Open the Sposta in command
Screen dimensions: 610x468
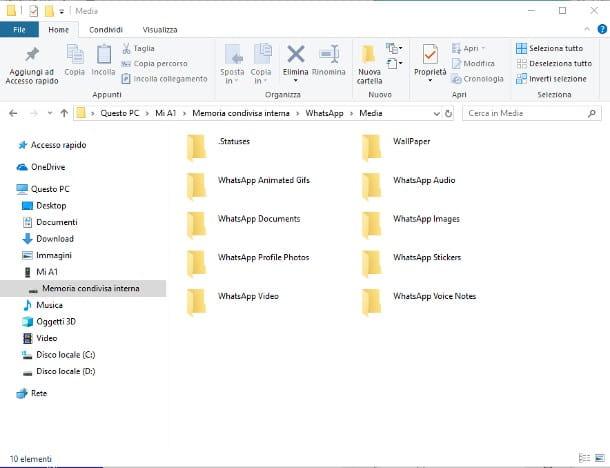pos(232,65)
